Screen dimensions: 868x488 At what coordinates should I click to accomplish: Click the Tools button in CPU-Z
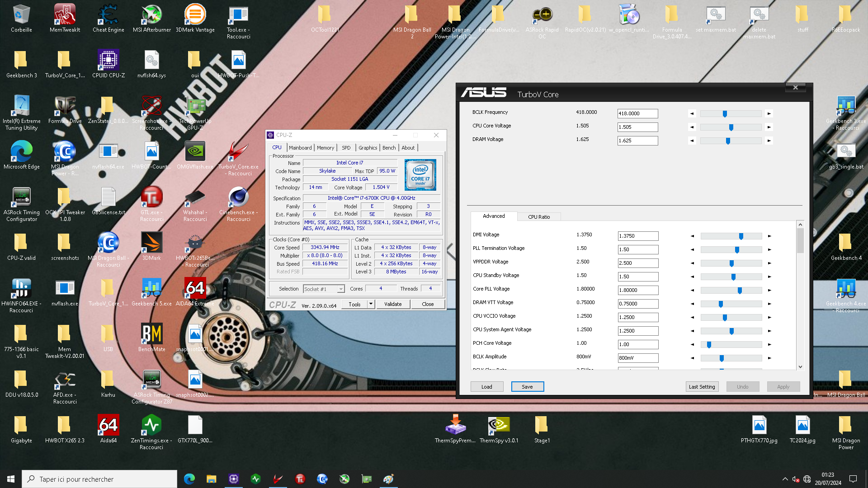(354, 304)
